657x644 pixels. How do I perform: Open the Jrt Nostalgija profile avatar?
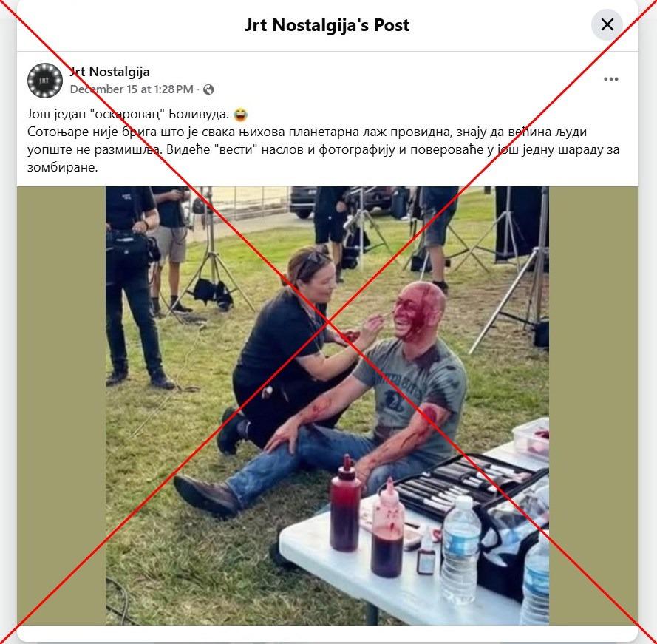pos(45,80)
